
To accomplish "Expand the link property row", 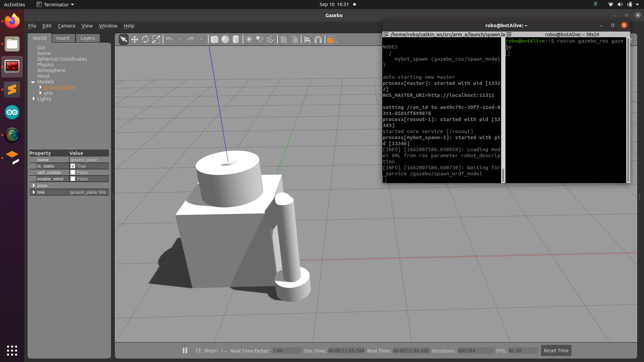I will click(x=34, y=192).
